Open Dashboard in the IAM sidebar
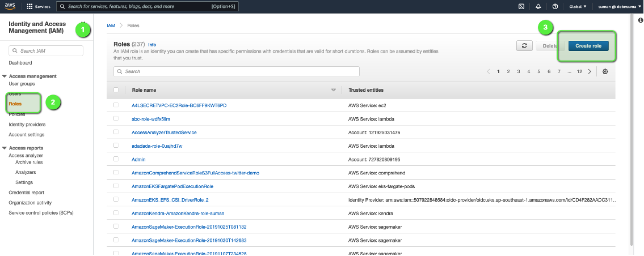The width and height of the screenshot is (644, 256). [20, 63]
